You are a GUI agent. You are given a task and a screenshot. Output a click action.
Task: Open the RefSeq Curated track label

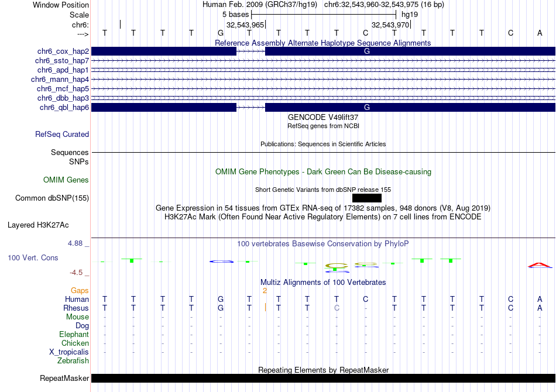[x=62, y=135]
